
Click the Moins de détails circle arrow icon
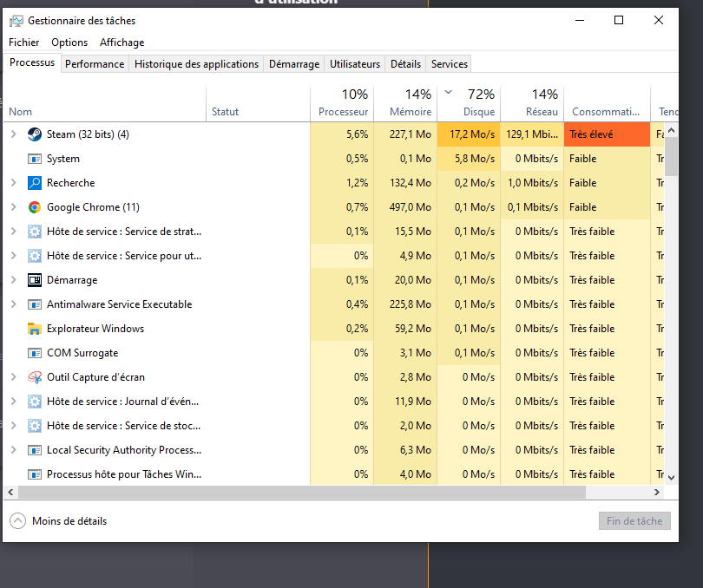tap(18, 520)
